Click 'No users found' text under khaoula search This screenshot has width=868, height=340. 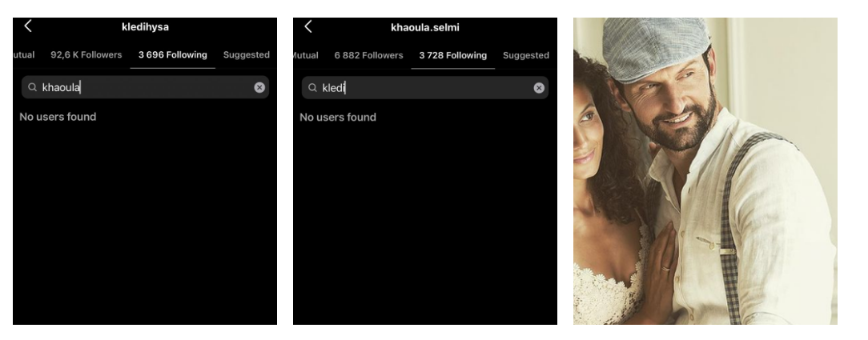point(58,117)
